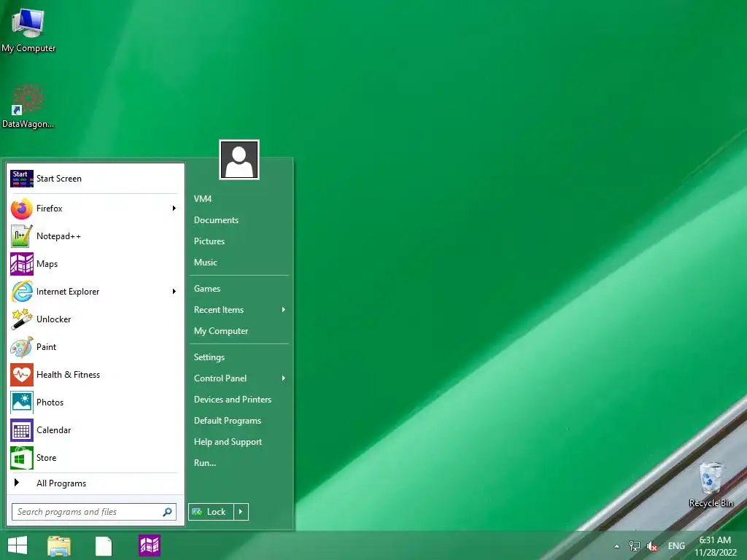Click the blank document taskbar icon

click(104, 545)
